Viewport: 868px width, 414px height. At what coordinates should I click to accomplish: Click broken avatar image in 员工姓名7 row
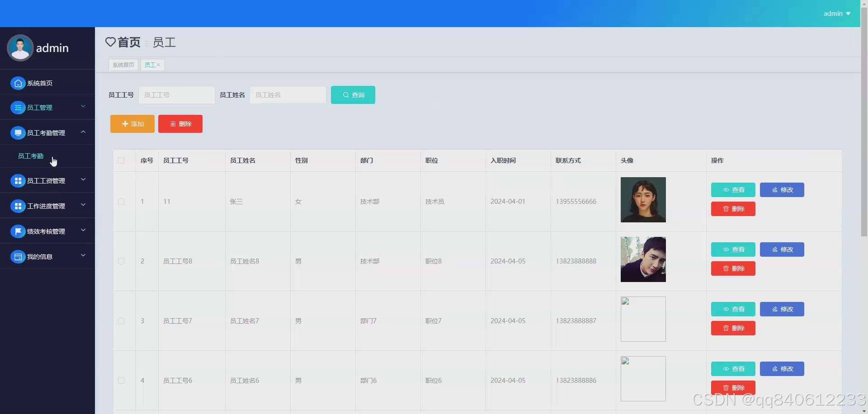coord(643,319)
